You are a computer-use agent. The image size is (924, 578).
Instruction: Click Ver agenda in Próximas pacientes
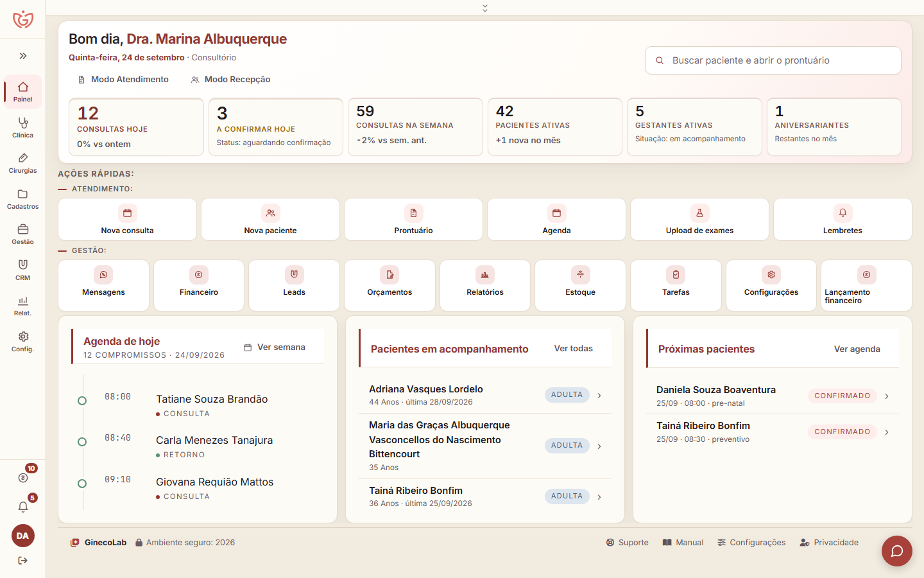coord(857,349)
